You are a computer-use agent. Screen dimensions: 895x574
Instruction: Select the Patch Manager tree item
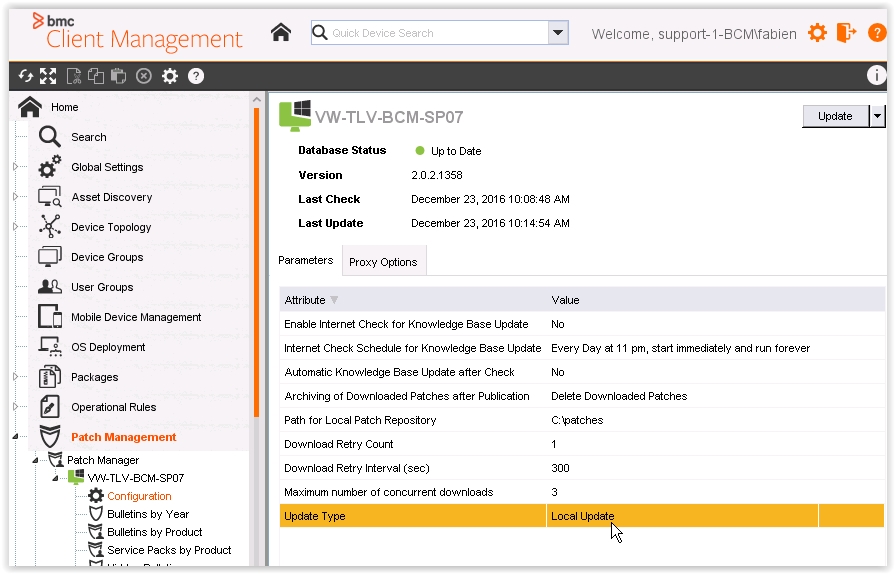pos(103,460)
